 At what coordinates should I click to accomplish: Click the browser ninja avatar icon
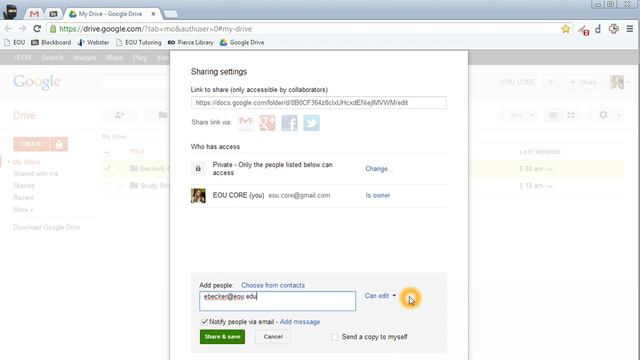(x=10, y=12)
